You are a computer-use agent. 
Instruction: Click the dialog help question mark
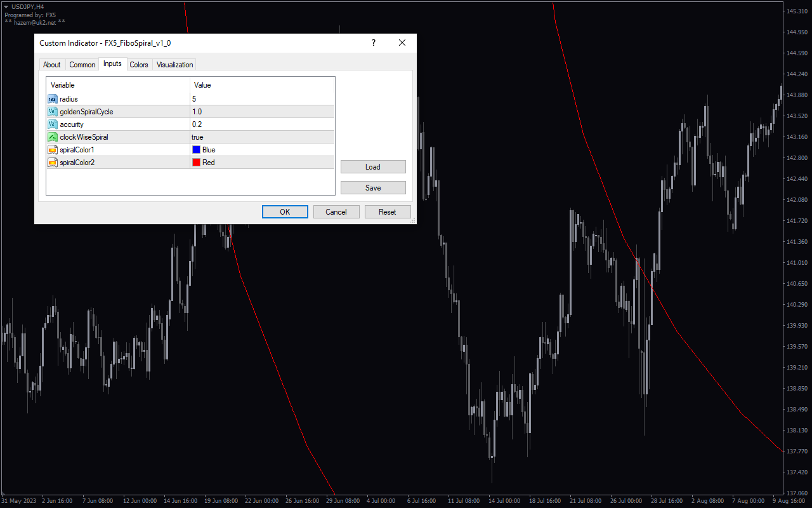click(374, 43)
